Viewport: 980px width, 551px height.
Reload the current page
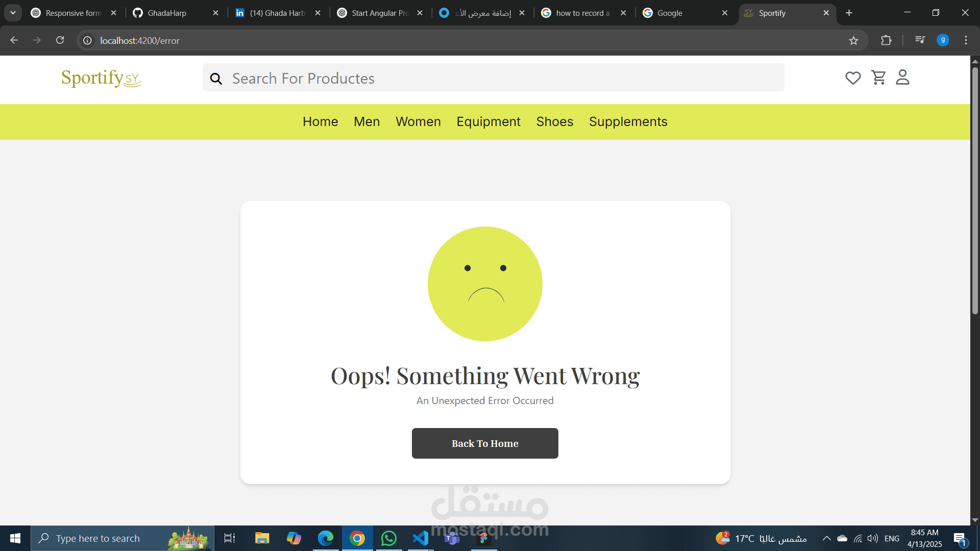[x=60, y=40]
